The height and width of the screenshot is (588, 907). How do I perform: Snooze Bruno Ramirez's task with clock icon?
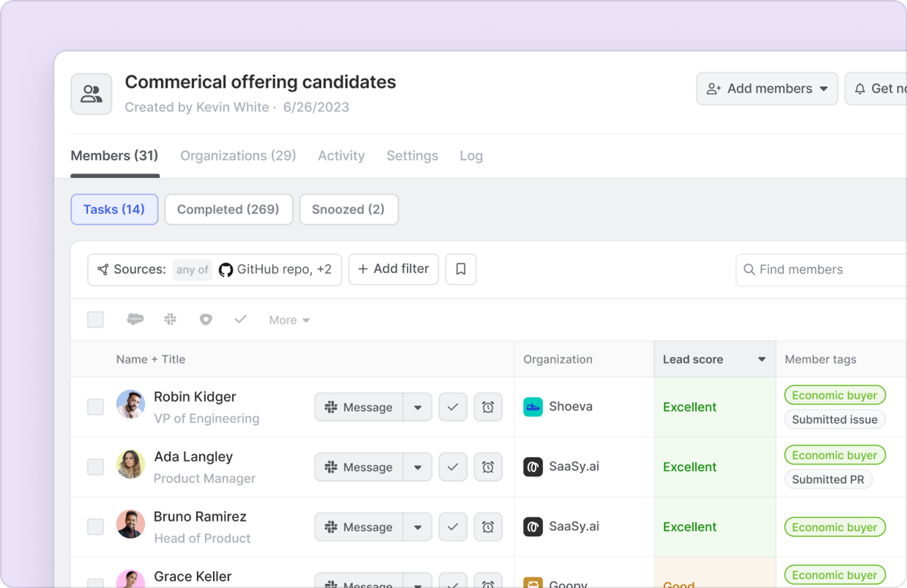click(x=488, y=527)
